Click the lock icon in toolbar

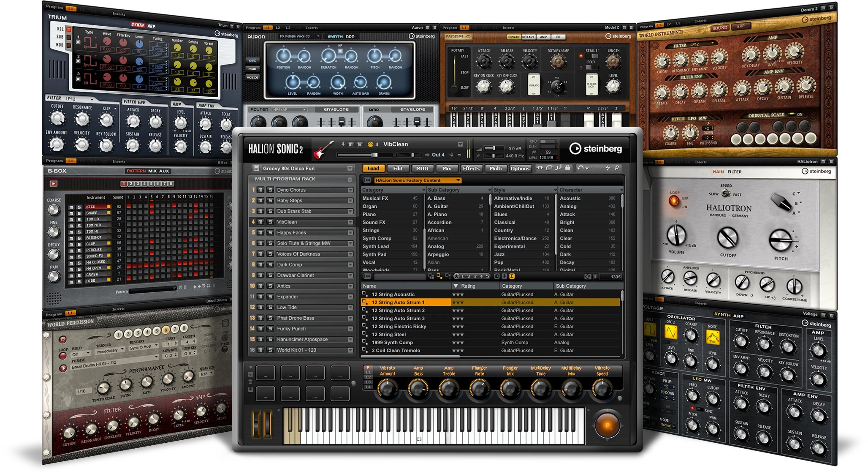click(567, 168)
